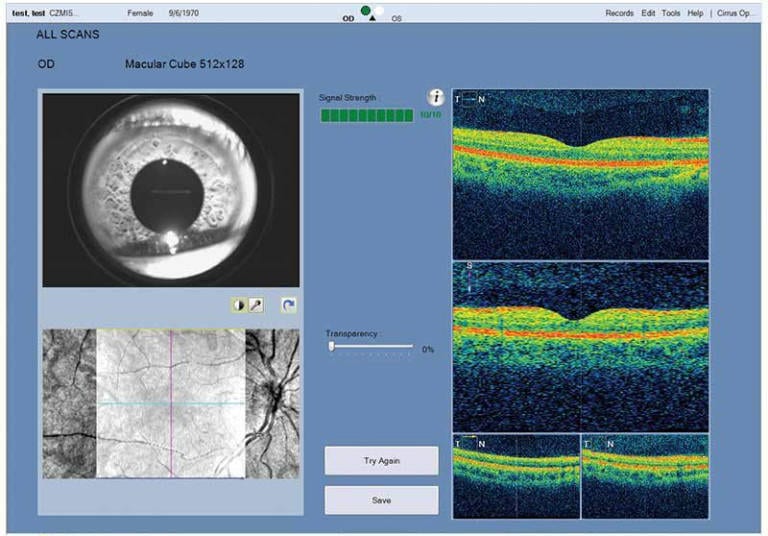Select the green OD eye indicator
The width and height of the screenshot is (768, 536).
pyautogui.click(x=365, y=10)
